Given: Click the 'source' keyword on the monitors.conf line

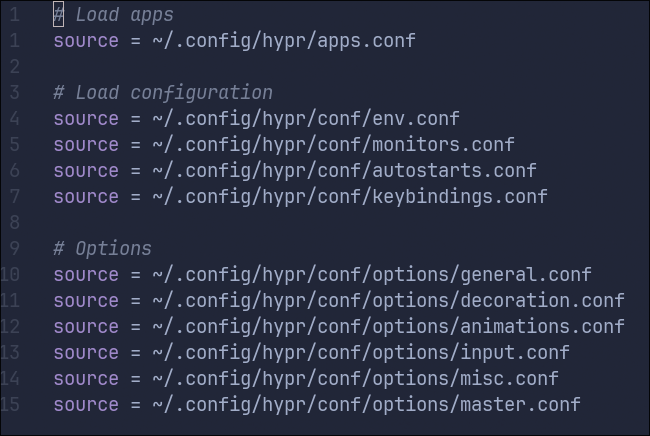Looking at the screenshot, I should point(86,145).
